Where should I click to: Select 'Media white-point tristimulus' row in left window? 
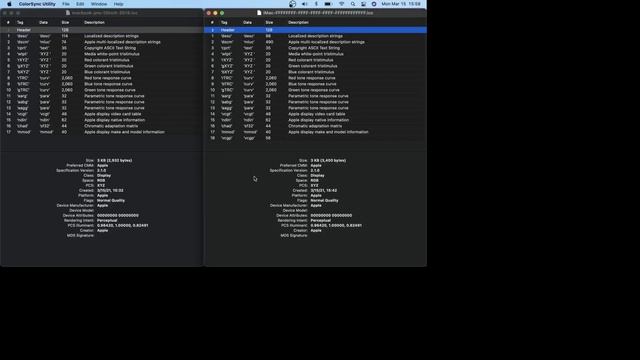pyautogui.click(x=101, y=54)
